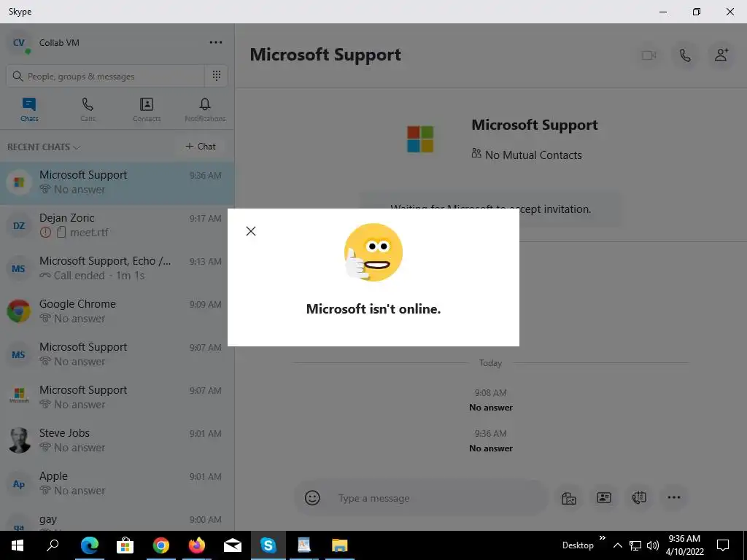The height and width of the screenshot is (560, 747).
Task: Open the WordPad taskbar icon
Action: pyautogui.click(x=304, y=545)
